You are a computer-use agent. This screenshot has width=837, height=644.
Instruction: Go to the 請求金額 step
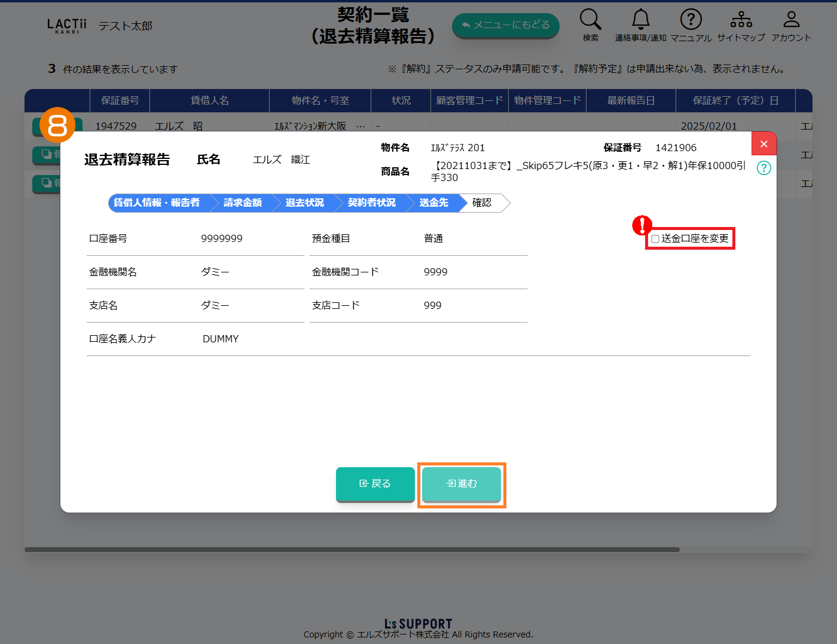(x=243, y=203)
